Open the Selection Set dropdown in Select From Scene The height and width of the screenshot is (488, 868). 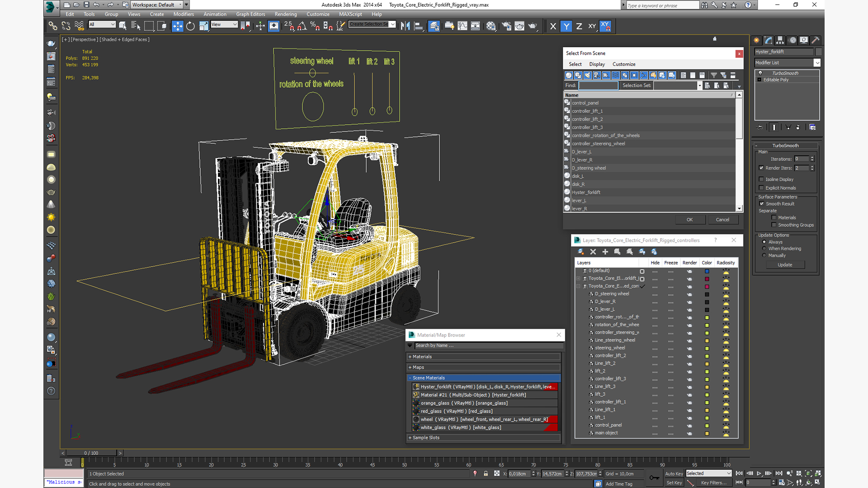[x=699, y=85]
